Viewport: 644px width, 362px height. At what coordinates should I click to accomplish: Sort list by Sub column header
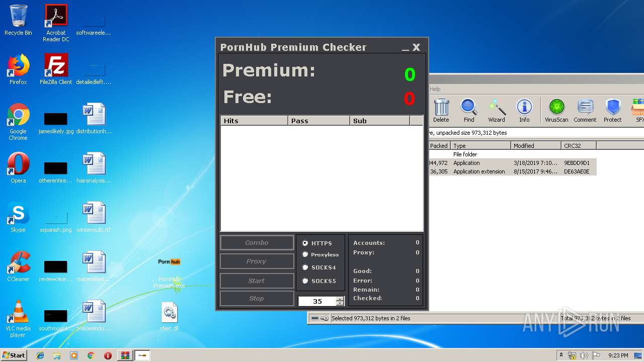point(380,121)
